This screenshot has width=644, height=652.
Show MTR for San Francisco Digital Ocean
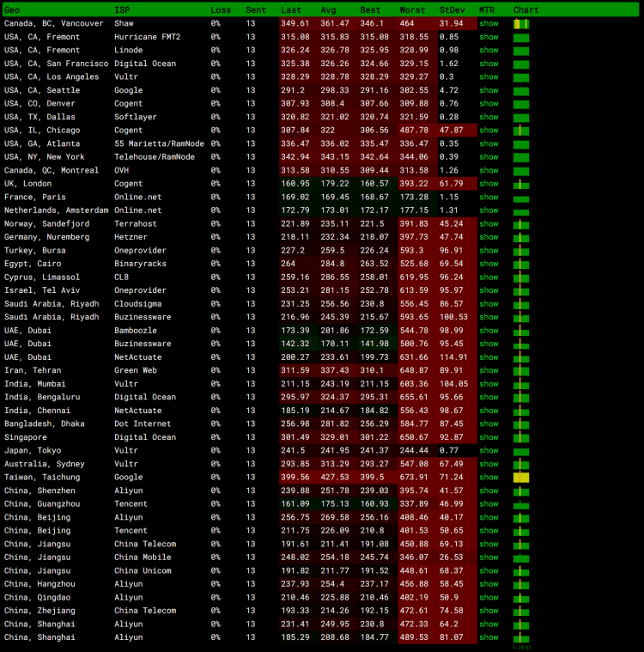click(489, 64)
